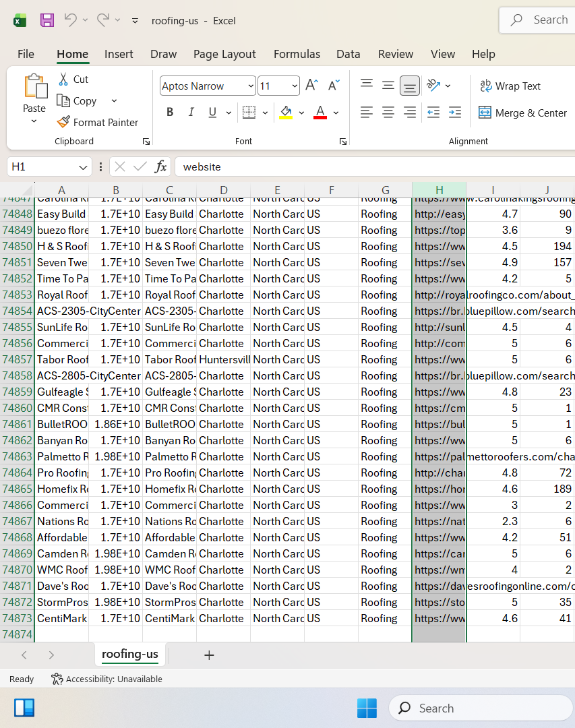Switch to Page Layout tab

pyautogui.click(x=224, y=54)
